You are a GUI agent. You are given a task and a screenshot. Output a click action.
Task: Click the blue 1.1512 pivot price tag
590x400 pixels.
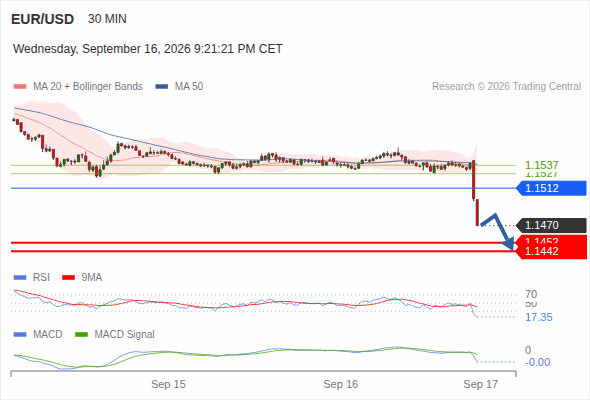[551, 188]
